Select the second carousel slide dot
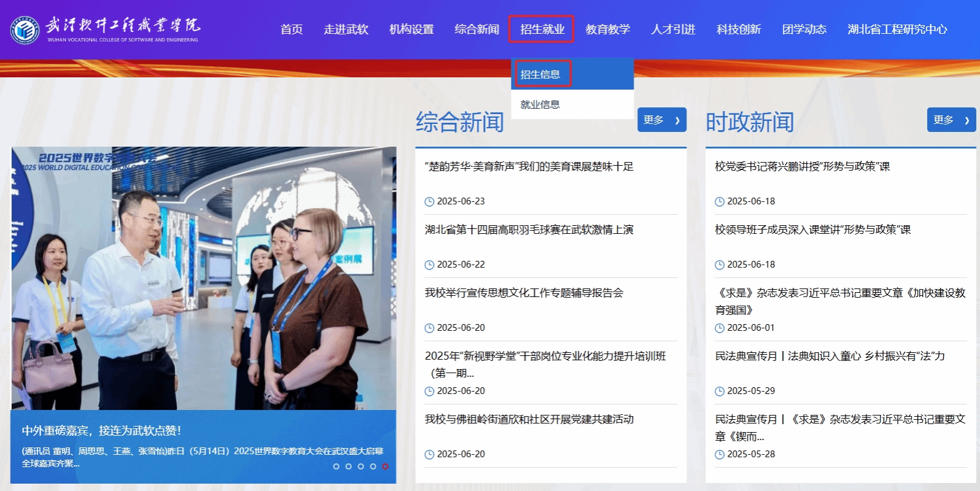Image resolution: width=980 pixels, height=491 pixels. click(348, 466)
